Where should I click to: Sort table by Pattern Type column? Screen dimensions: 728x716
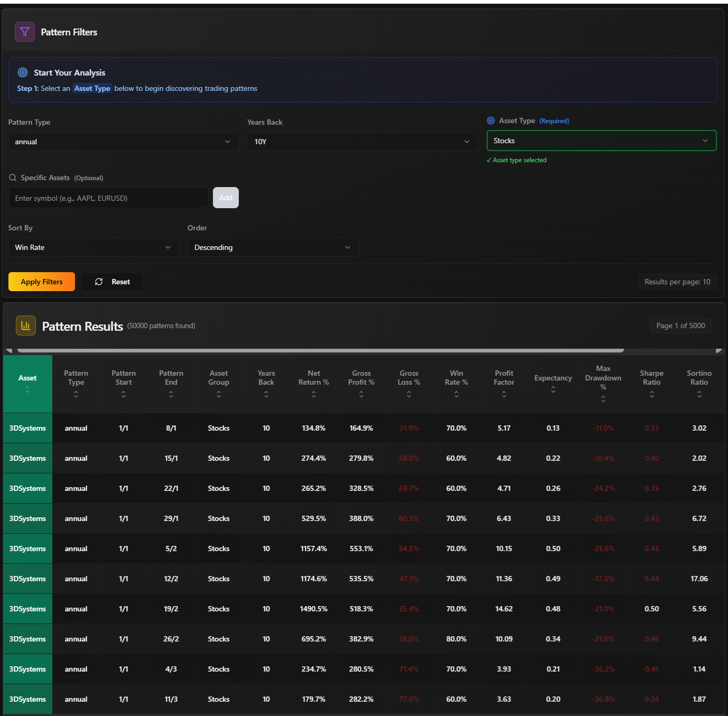coord(76,394)
